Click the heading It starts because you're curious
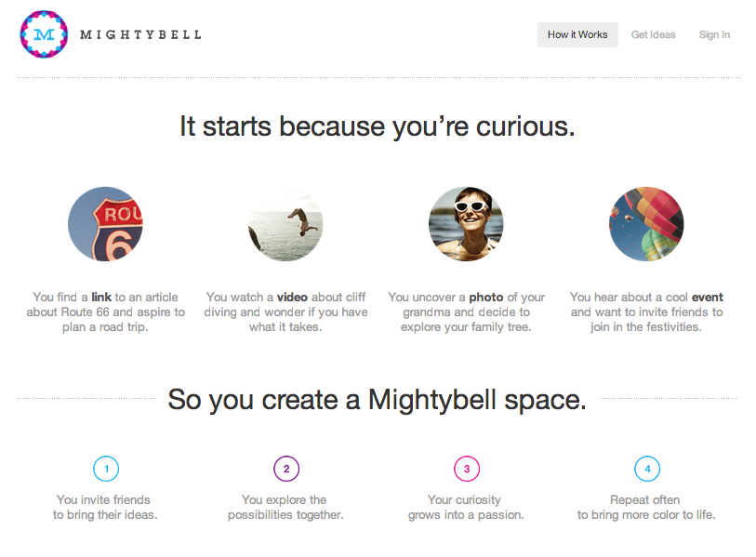 (378, 126)
